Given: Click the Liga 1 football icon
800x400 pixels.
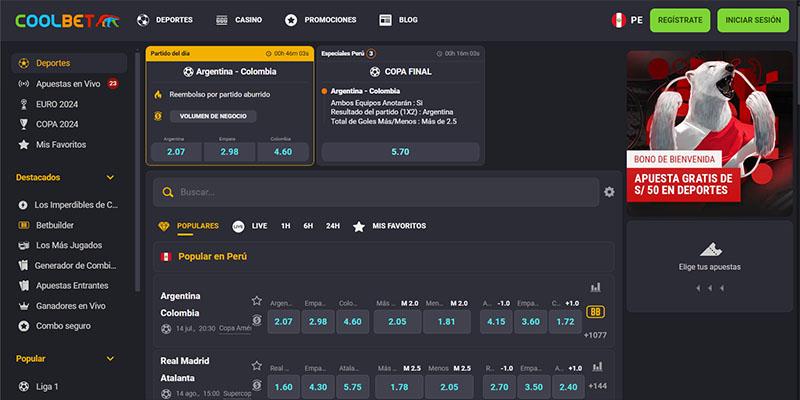Looking at the screenshot, I should [x=23, y=387].
